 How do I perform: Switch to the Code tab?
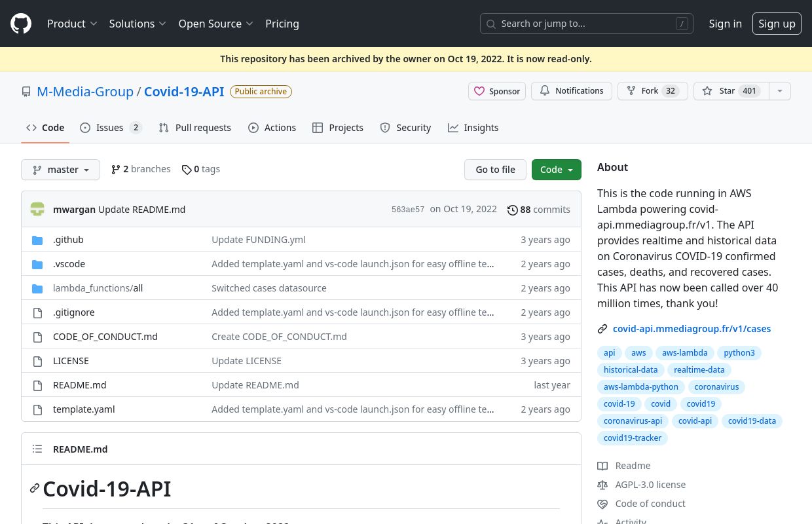pyautogui.click(x=45, y=128)
